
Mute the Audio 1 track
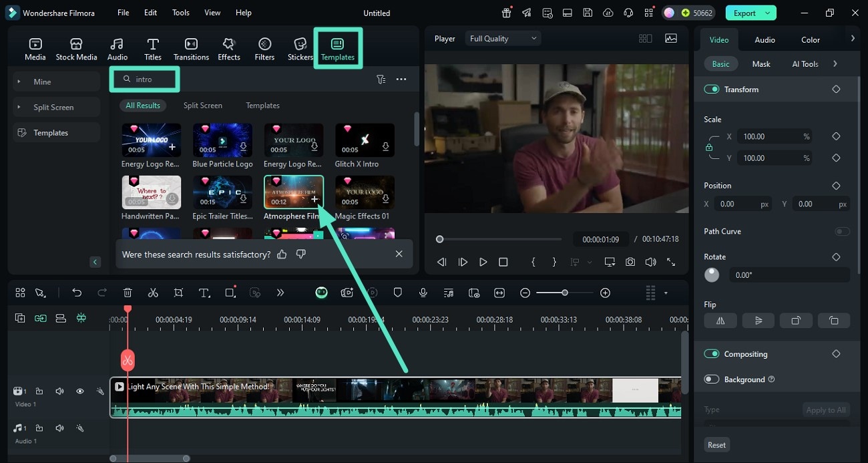click(59, 428)
